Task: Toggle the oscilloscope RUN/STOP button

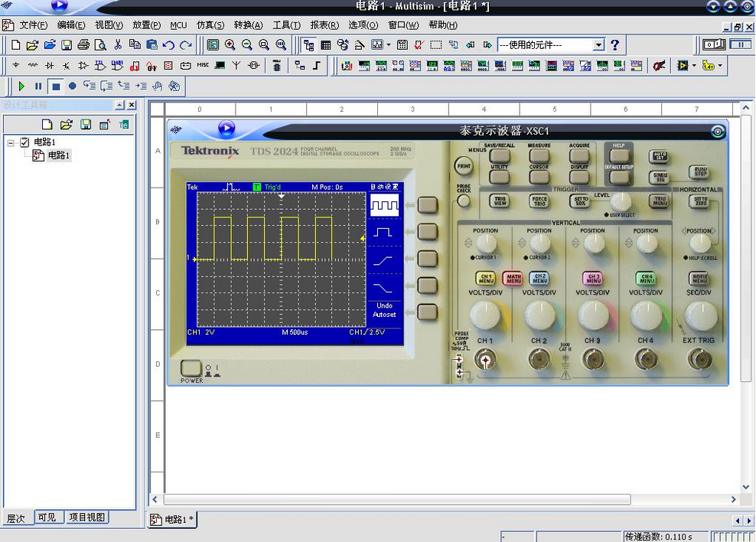Action: (701, 171)
